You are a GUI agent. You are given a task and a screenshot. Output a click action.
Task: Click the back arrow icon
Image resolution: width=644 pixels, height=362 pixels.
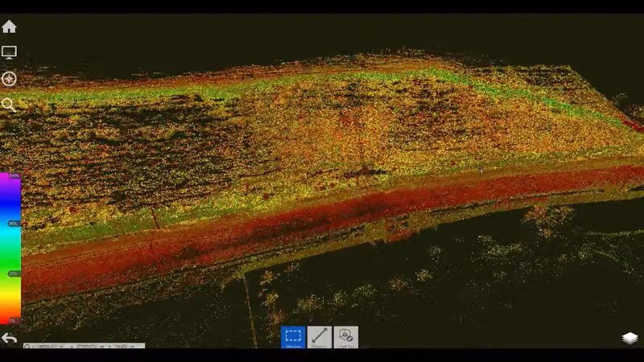[9, 338]
